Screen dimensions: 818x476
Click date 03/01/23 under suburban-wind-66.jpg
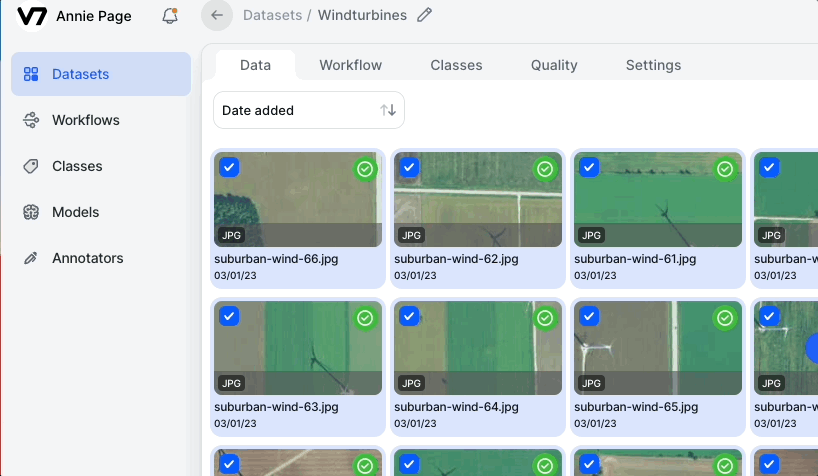[x=235, y=276]
